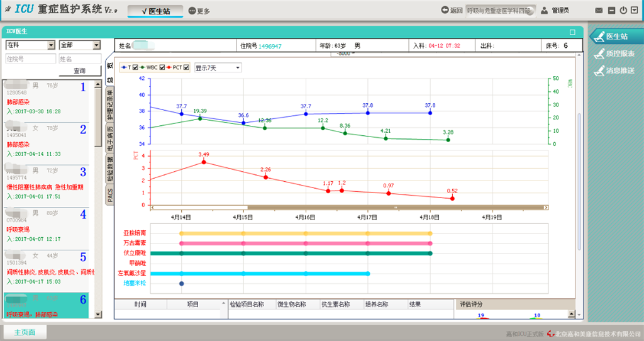This screenshot has width=644, height=341.
Task: Open 质控报表 in the right sidebar
Action: pyautogui.click(x=614, y=53)
